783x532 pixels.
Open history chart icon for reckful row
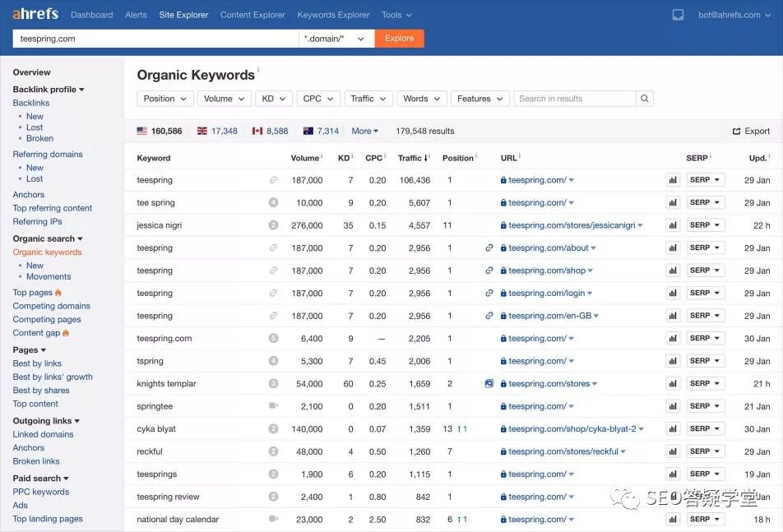(x=673, y=451)
